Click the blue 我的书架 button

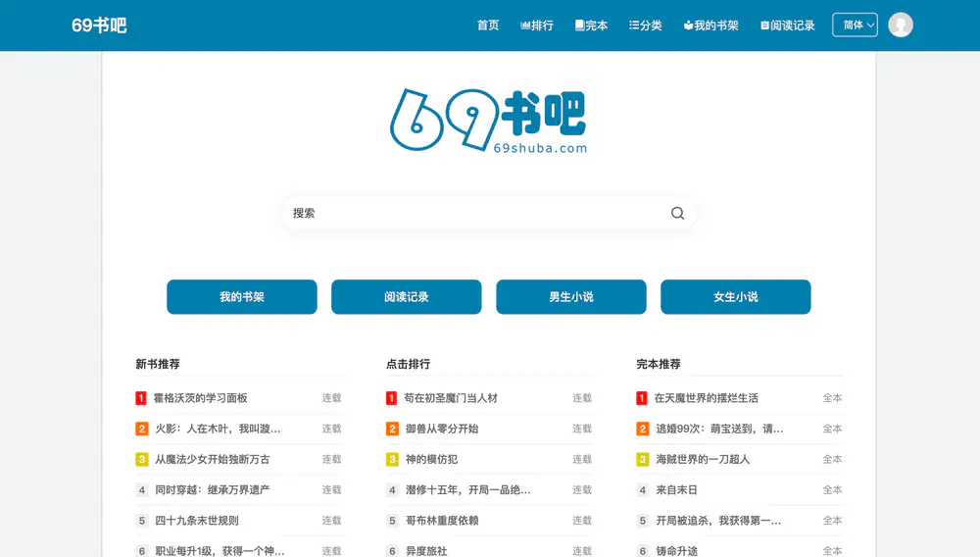242,297
